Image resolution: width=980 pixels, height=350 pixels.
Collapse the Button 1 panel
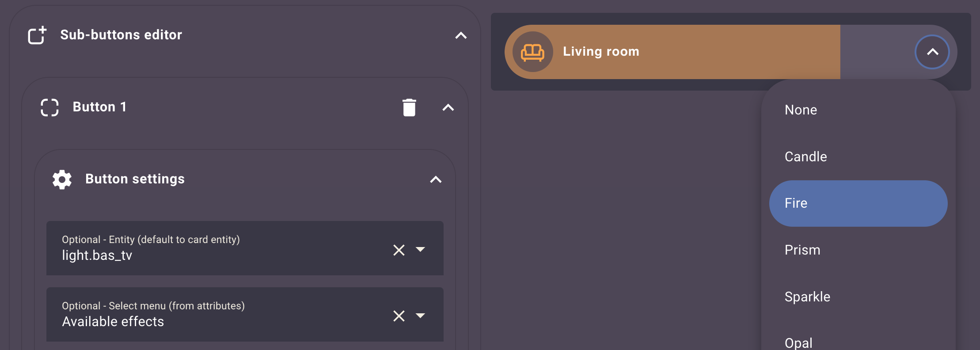pyautogui.click(x=448, y=107)
